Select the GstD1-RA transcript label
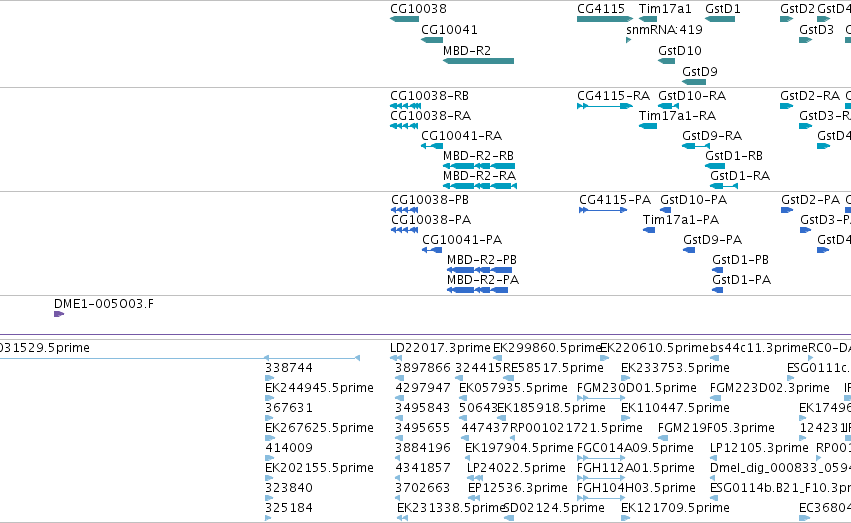The height and width of the screenshot is (523, 851). (740, 176)
